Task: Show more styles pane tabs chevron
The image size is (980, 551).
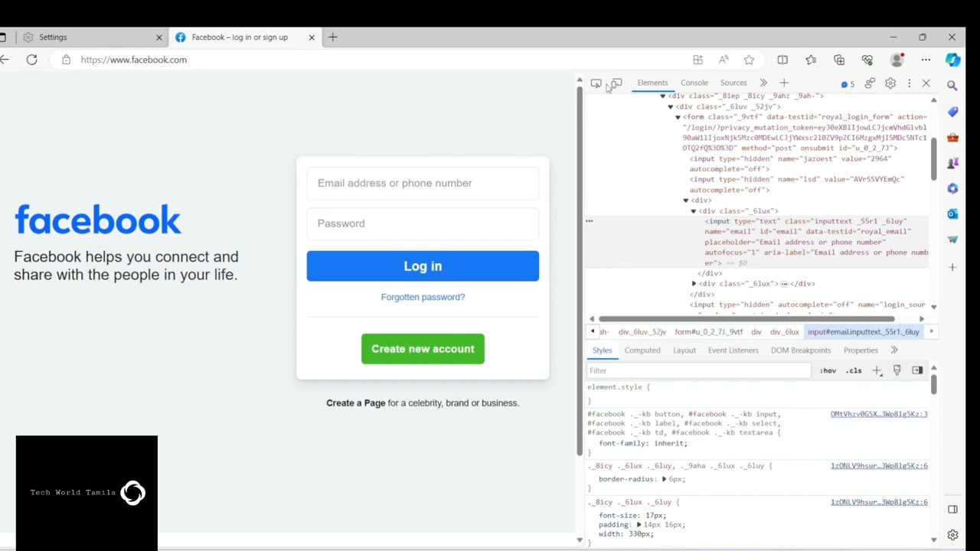Action: coord(893,350)
